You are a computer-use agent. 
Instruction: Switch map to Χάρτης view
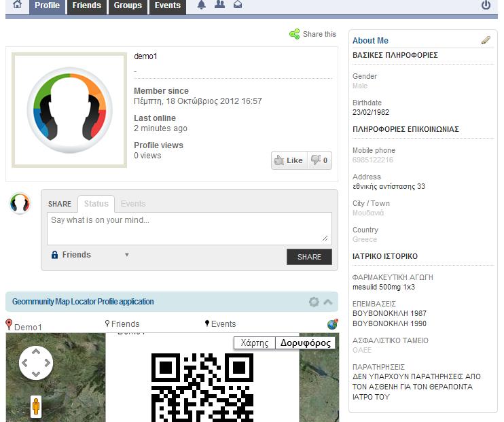click(x=255, y=343)
